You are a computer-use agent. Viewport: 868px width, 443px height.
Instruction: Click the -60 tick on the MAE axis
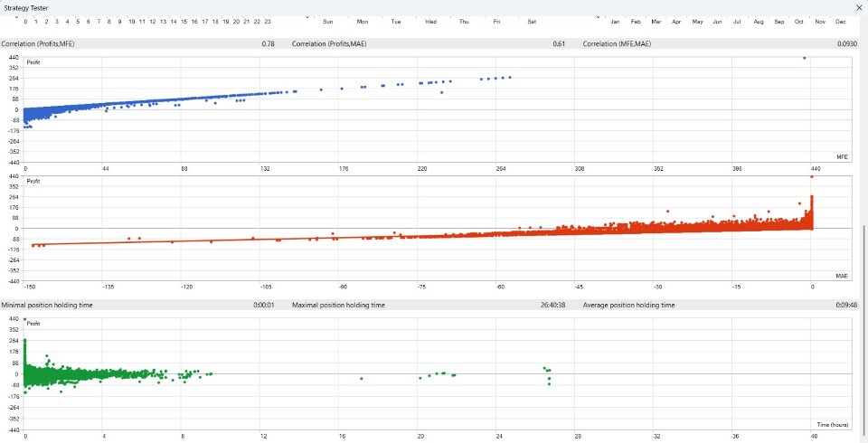(500, 287)
